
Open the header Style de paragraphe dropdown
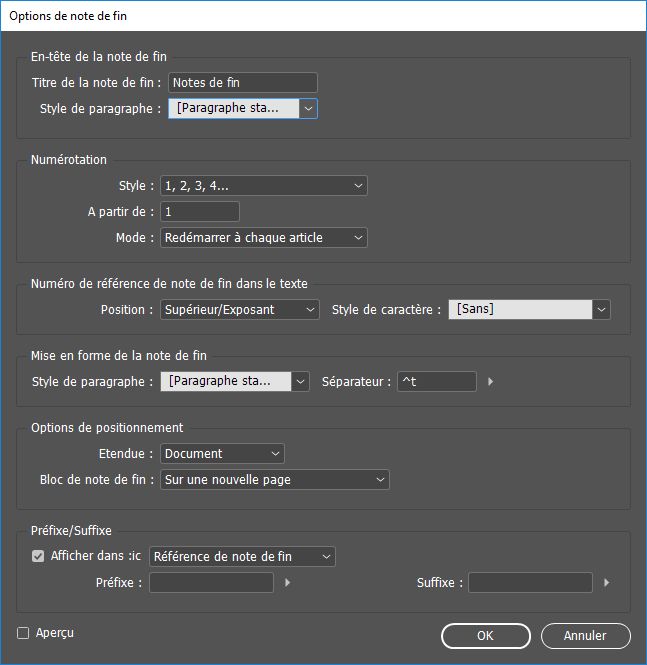pos(243,109)
